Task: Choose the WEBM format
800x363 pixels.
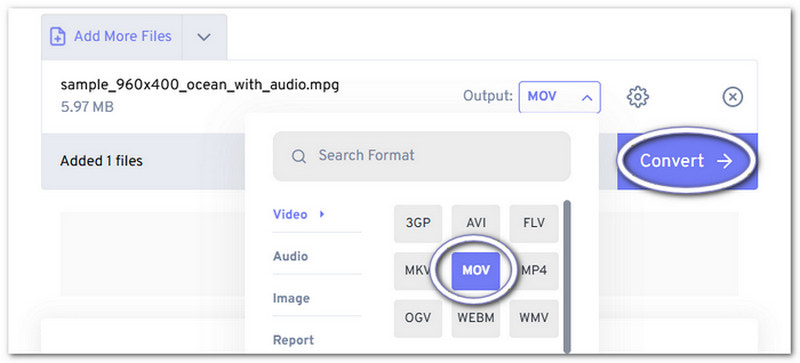Action: [x=476, y=318]
